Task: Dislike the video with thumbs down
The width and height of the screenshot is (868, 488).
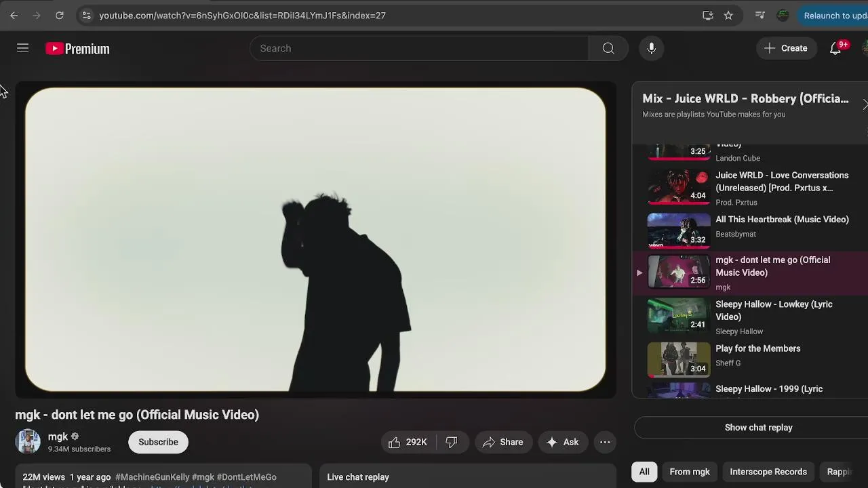Action: 452,442
